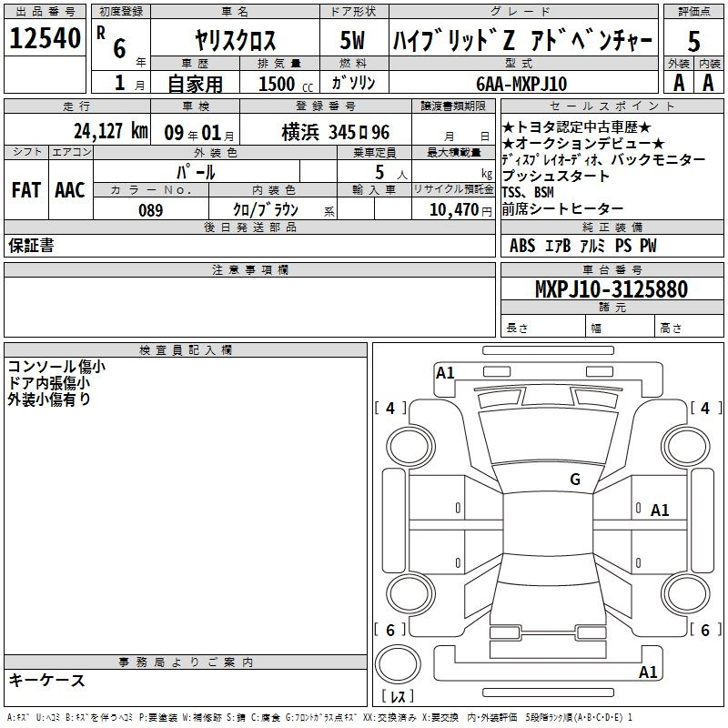Click the spare tire circle above レス
The image size is (728, 728).
[398, 663]
